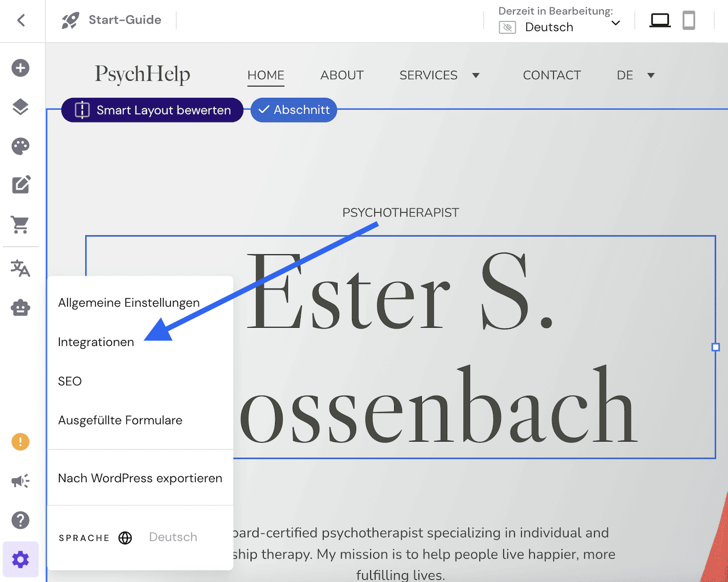Click the globe icon beside SPRACHE
This screenshot has height=582, width=728.
[x=125, y=538]
